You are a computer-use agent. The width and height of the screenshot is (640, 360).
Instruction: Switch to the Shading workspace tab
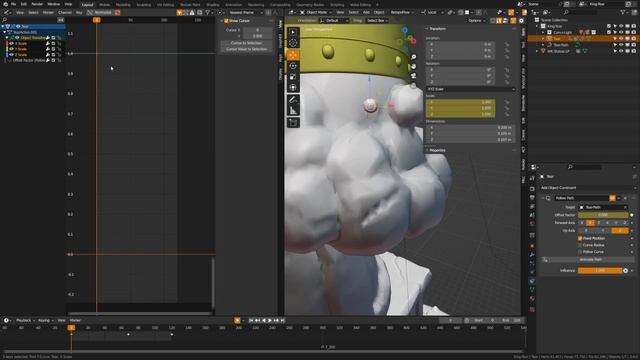tap(213, 5)
